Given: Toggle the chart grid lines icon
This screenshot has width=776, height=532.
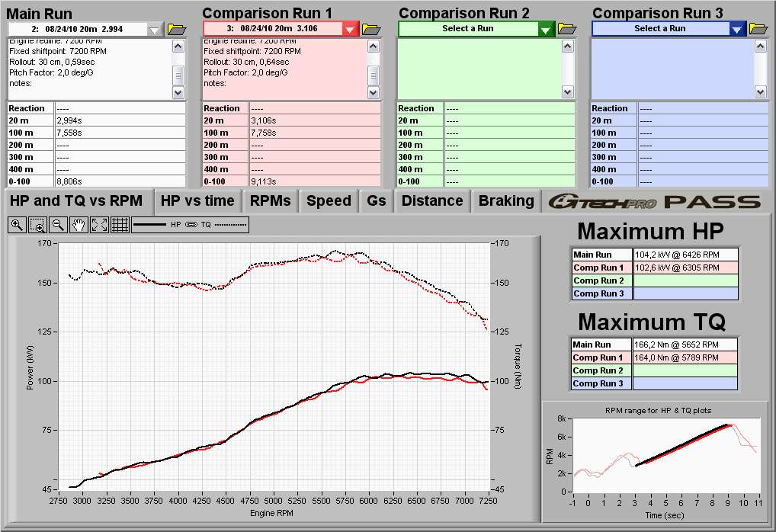Looking at the screenshot, I should [120, 225].
